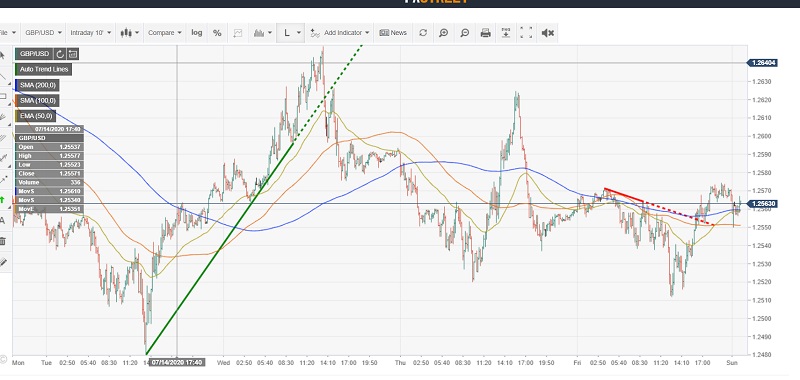Toggle log scale
Viewport: 800px width, 380px height.
pos(196,33)
